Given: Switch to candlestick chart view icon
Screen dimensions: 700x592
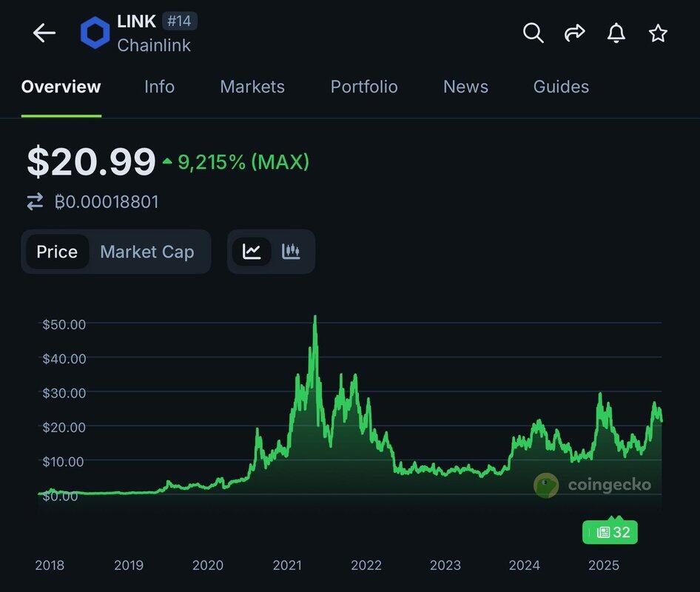Looking at the screenshot, I should [291, 252].
